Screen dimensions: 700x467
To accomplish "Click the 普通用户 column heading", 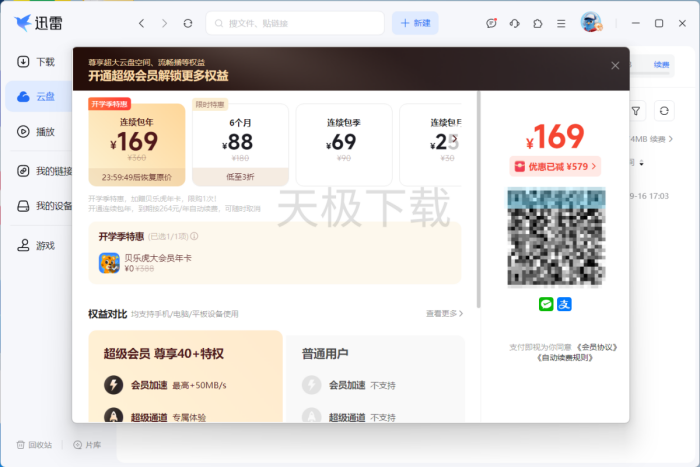I will tap(325, 354).
